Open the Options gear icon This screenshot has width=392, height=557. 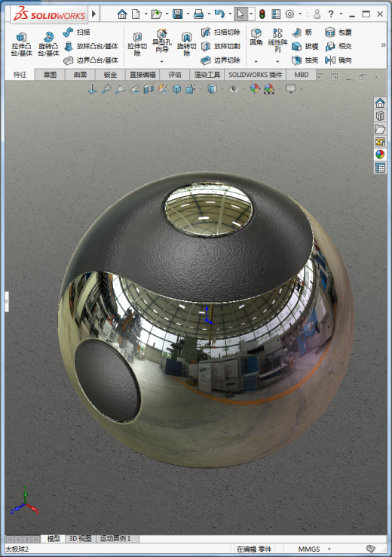[289, 14]
